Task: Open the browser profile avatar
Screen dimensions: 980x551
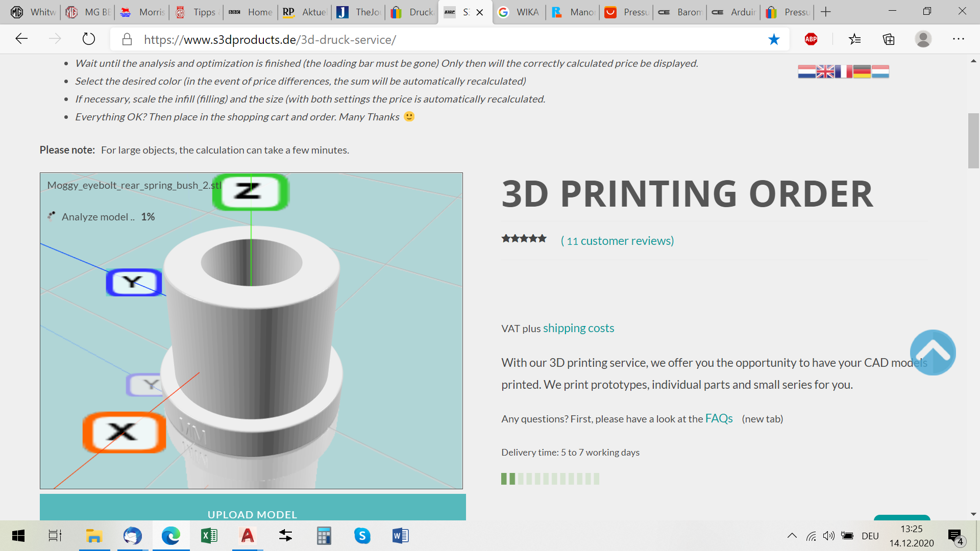Action: click(x=923, y=39)
